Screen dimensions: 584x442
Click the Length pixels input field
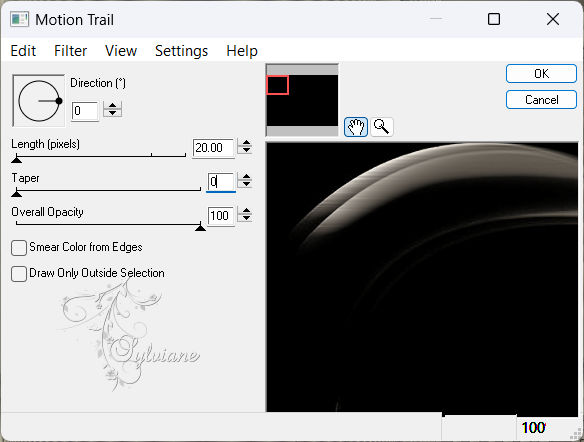[213, 148]
